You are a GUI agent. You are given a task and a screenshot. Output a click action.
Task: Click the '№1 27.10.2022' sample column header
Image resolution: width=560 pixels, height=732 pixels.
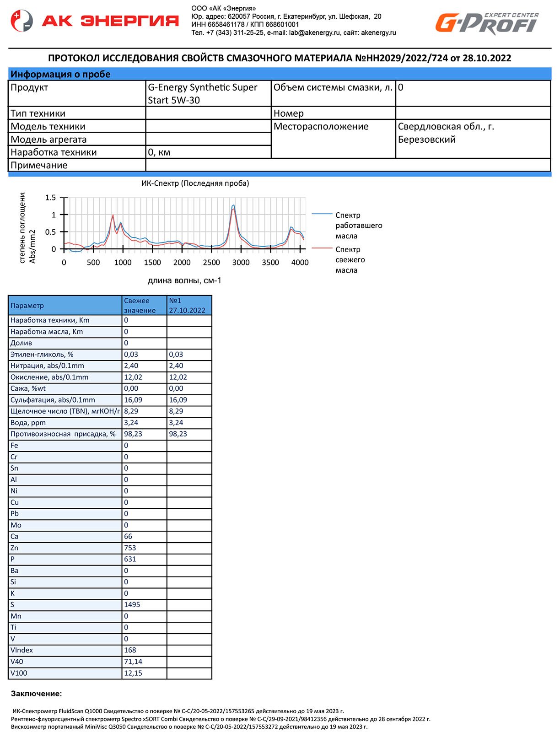[x=189, y=305]
